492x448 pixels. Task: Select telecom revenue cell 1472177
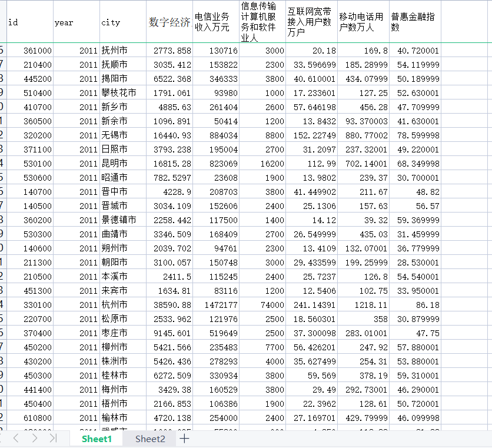coord(216,304)
